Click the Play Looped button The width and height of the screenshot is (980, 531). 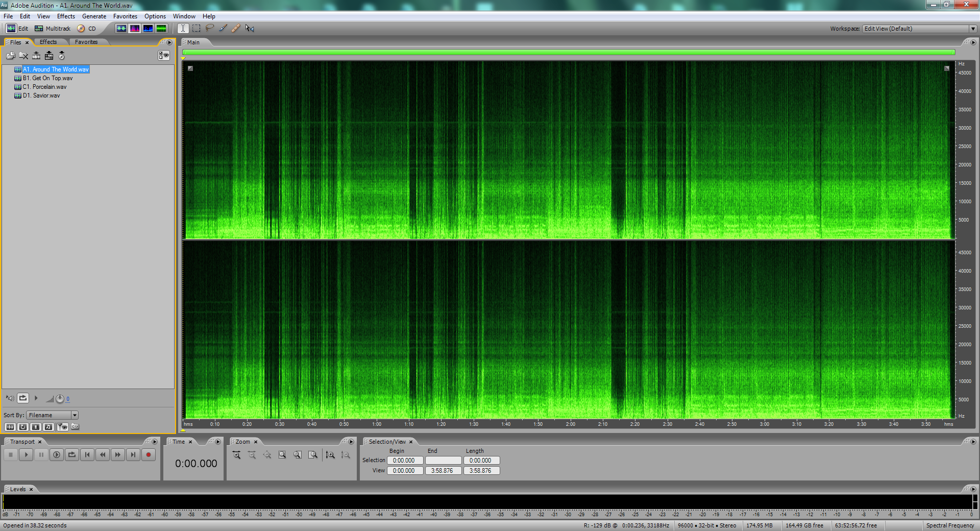point(72,454)
